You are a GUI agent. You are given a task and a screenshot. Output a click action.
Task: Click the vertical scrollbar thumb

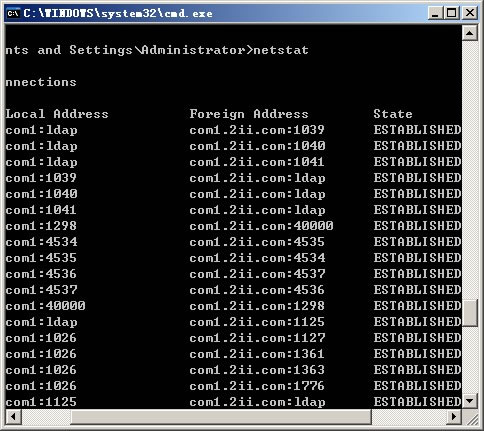point(470,313)
